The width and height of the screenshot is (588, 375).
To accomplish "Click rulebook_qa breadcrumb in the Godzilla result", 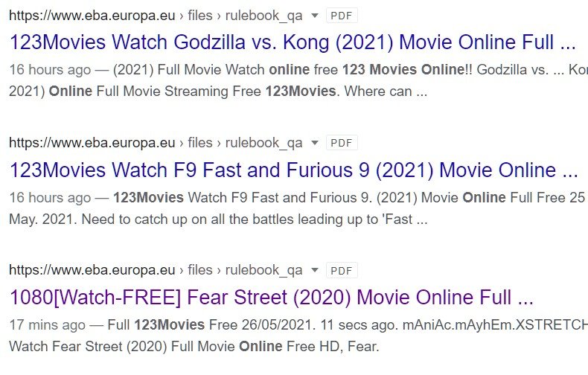I will 263,16.
